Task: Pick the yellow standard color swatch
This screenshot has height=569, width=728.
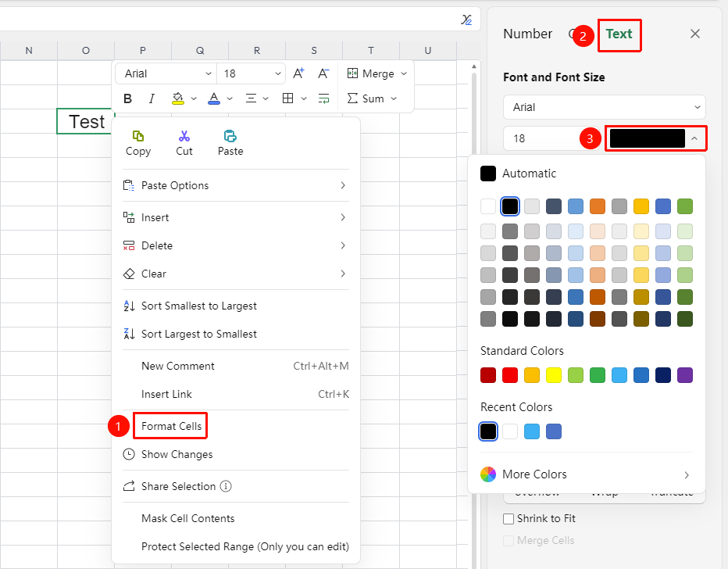Action: coord(554,375)
